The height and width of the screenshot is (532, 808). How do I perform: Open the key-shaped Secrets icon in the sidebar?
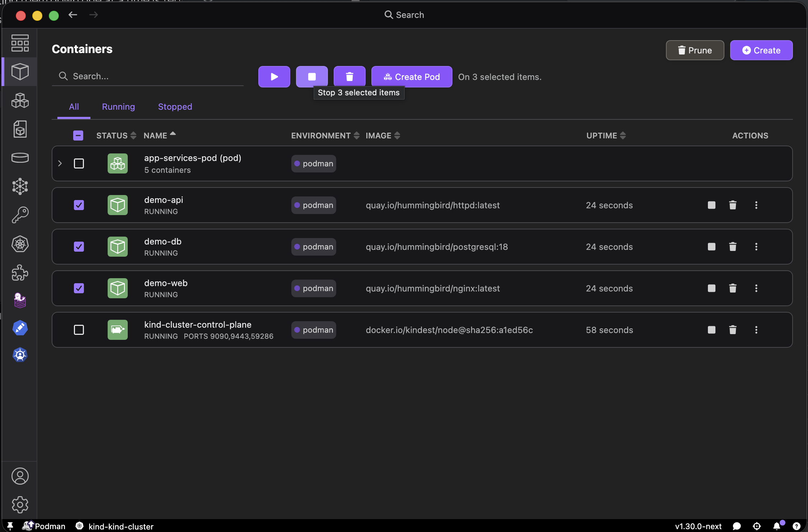pyautogui.click(x=20, y=215)
